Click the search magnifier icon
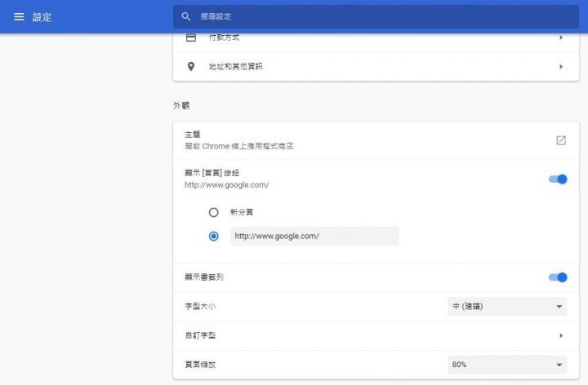This screenshot has height=385, width=588. point(186,16)
